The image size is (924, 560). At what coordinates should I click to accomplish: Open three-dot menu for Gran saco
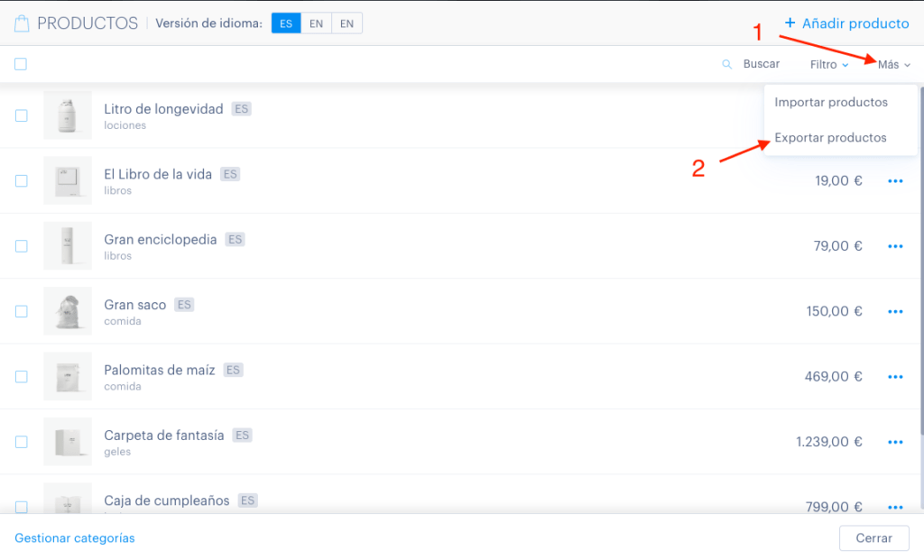click(895, 311)
